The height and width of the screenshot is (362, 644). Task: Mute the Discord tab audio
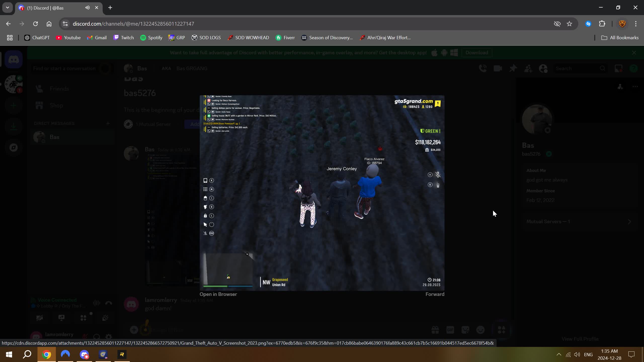(88, 8)
